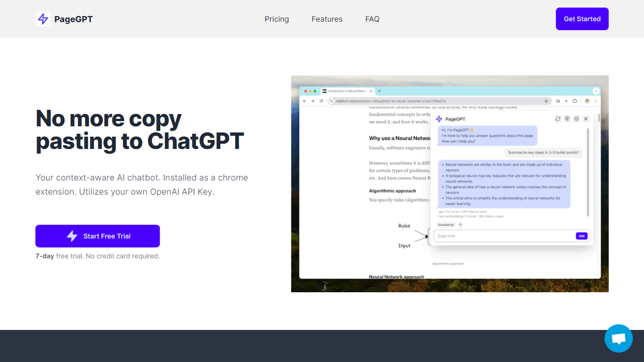This screenshot has height=362, width=644.
Task: Click the chat panel scrollbar in demo
Action: coord(588,172)
